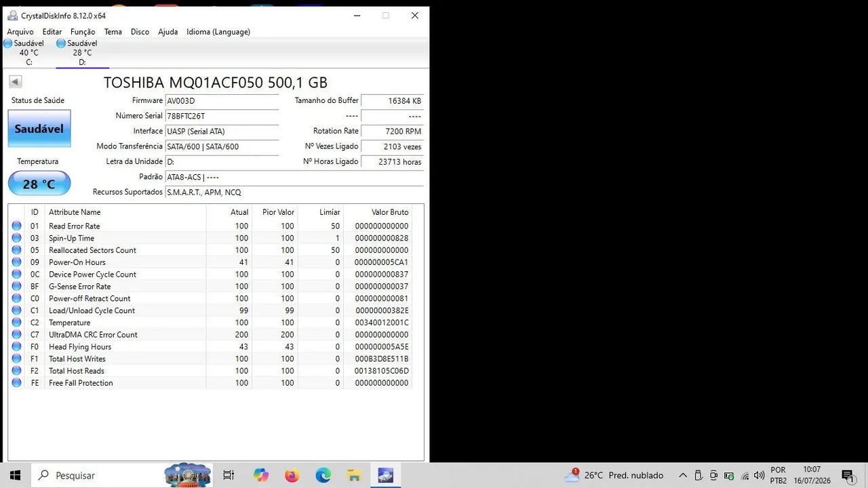This screenshot has height=488, width=868.
Task: Launch Firefox from the taskbar
Action: (292, 475)
